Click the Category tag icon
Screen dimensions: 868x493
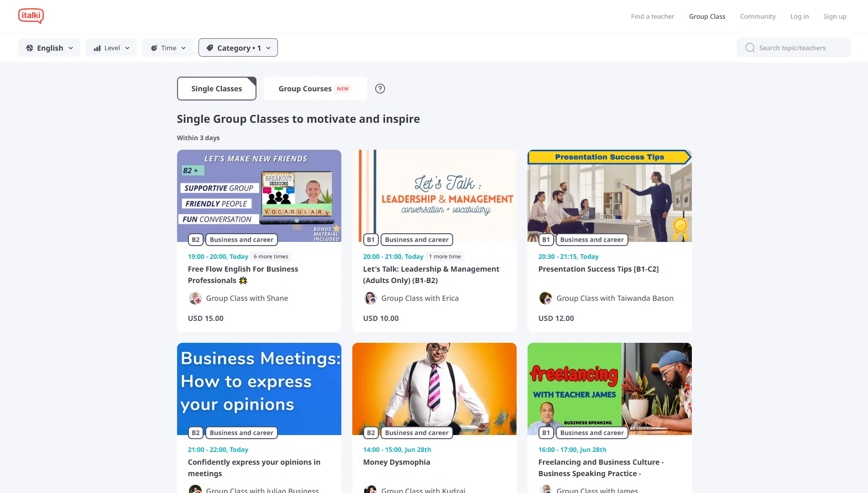210,47
